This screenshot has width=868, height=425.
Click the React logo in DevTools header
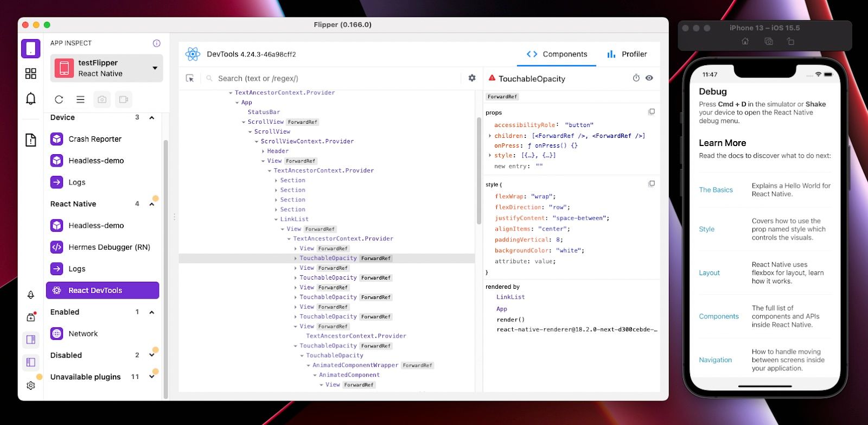coord(193,54)
